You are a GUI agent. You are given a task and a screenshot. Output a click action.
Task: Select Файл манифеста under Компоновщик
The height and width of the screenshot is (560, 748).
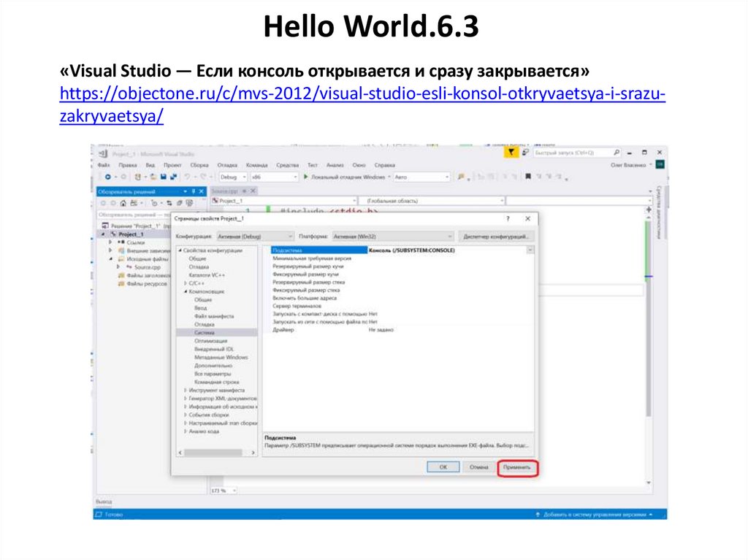tap(214, 316)
